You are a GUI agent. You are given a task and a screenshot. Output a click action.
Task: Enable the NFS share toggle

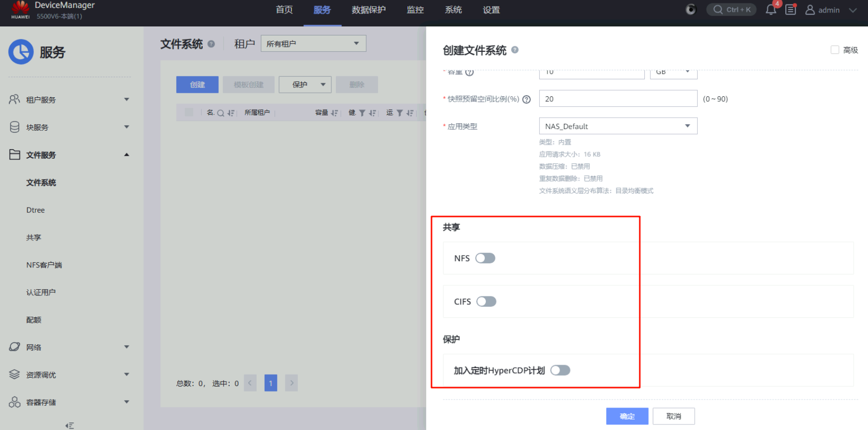[485, 258]
